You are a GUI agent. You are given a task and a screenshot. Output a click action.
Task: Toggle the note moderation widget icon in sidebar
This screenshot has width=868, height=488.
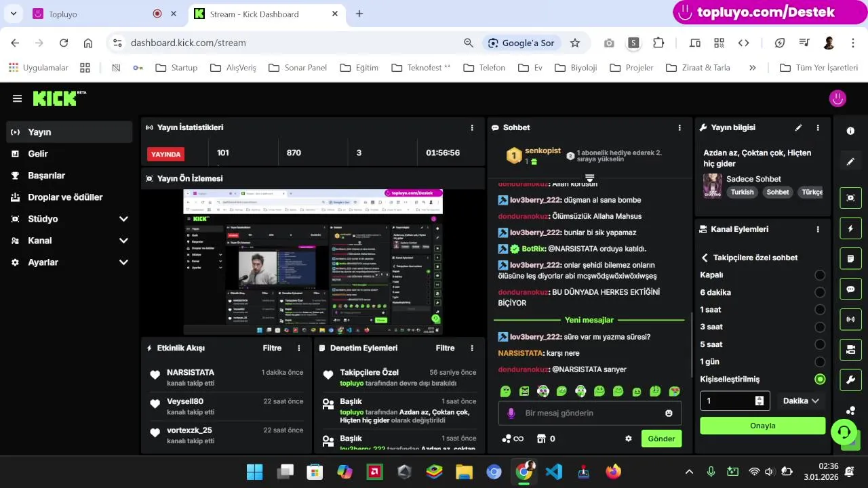pyautogui.click(x=850, y=258)
